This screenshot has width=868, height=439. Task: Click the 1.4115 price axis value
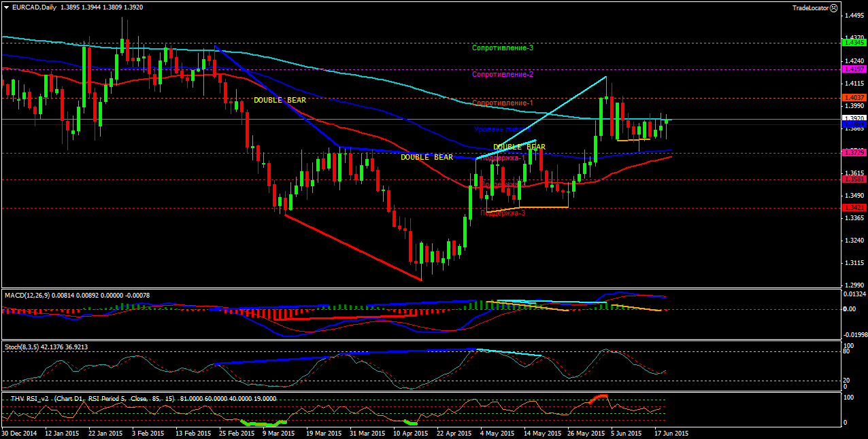click(x=854, y=82)
